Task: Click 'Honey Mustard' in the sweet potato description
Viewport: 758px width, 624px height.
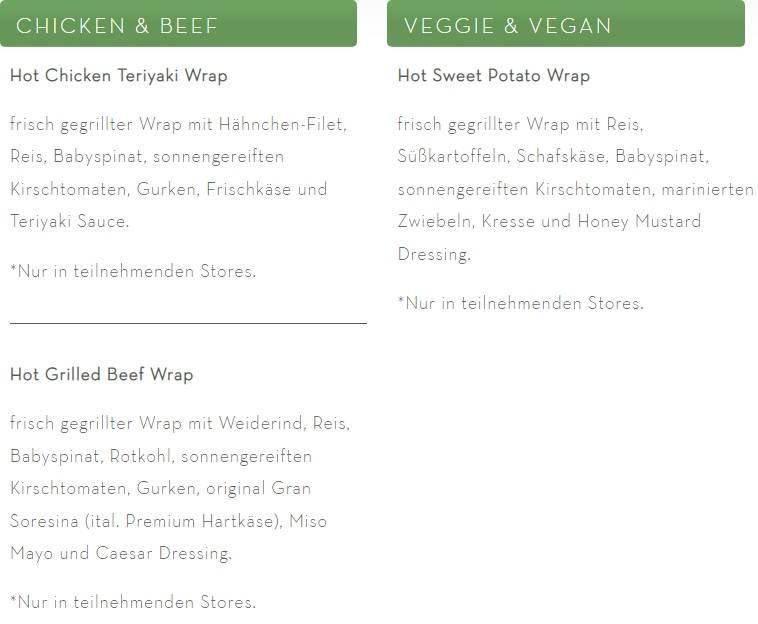Action: (639, 221)
